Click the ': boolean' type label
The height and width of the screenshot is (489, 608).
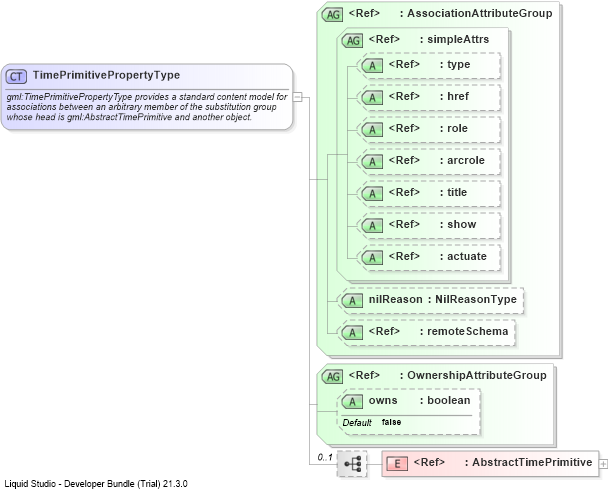click(445, 400)
